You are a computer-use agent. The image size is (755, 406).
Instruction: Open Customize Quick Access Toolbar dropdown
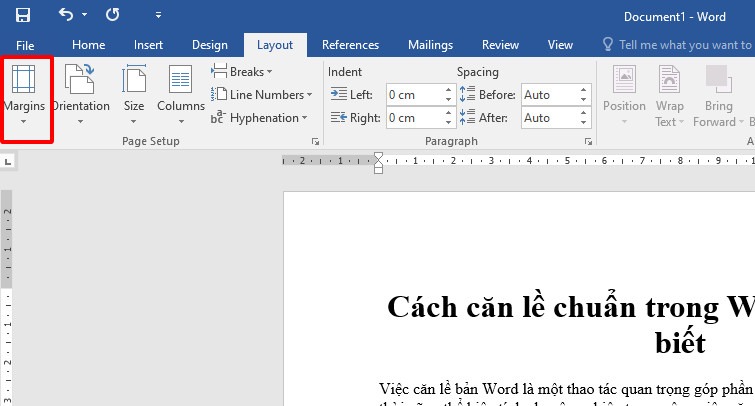[x=159, y=16]
